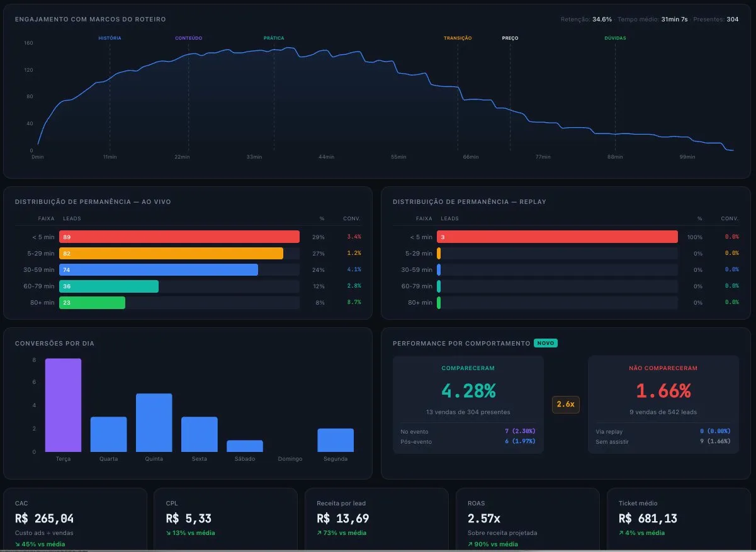Screen dimensions: 756x552
Task: Click the green 80+ min bar showing 23
Action: point(92,302)
